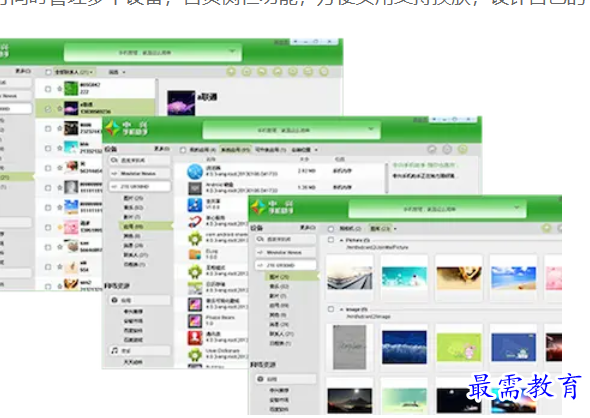
Task: Click the vertical scrollbar in apps window list
Action: pyautogui.click(x=387, y=178)
